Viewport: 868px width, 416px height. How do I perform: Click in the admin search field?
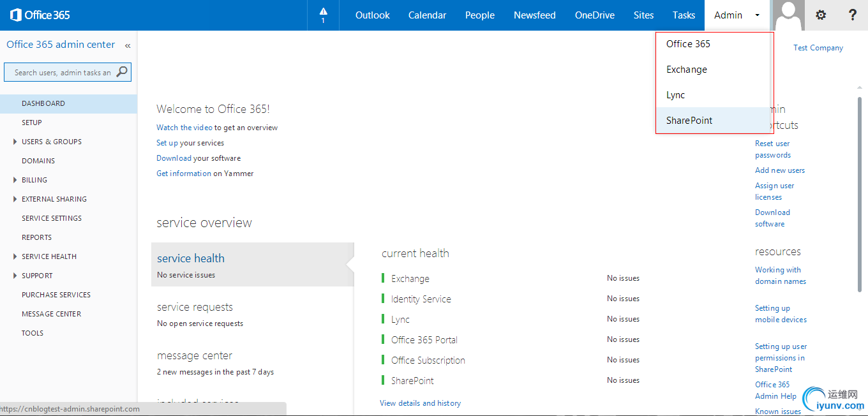click(x=61, y=72)
